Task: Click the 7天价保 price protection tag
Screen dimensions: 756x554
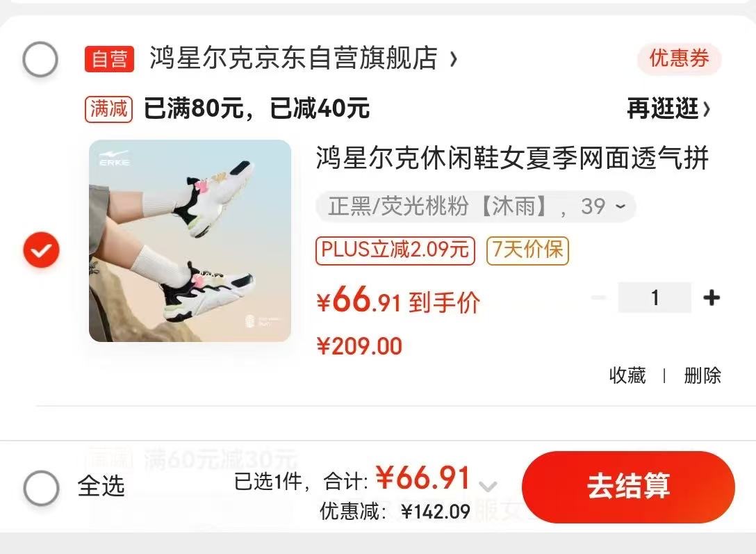Action: point(527,250)
